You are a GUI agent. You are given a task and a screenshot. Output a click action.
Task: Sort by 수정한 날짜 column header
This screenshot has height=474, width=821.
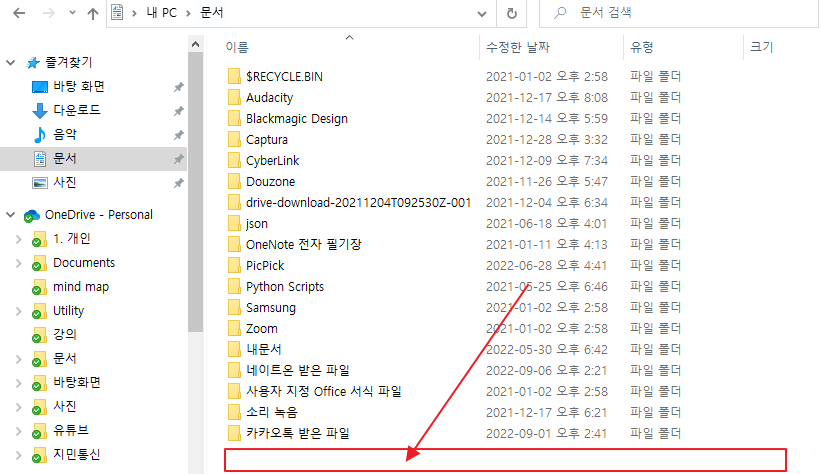click(x=518, y=47)
